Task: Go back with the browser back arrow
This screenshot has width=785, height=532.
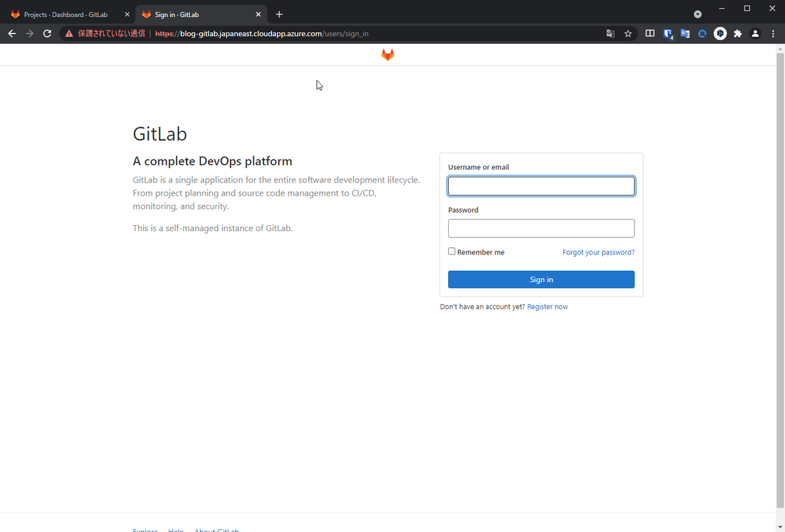Action: coord(12,33)
